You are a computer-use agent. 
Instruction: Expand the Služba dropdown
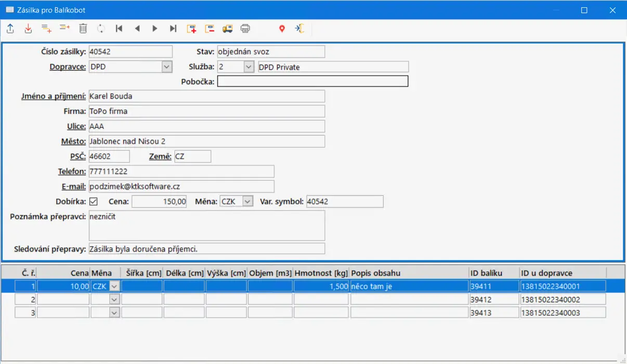tap(249, 66)
